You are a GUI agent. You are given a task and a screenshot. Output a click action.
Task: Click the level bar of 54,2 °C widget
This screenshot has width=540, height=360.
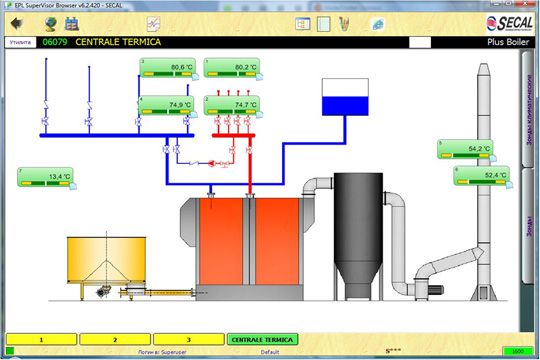pos(465,155)
